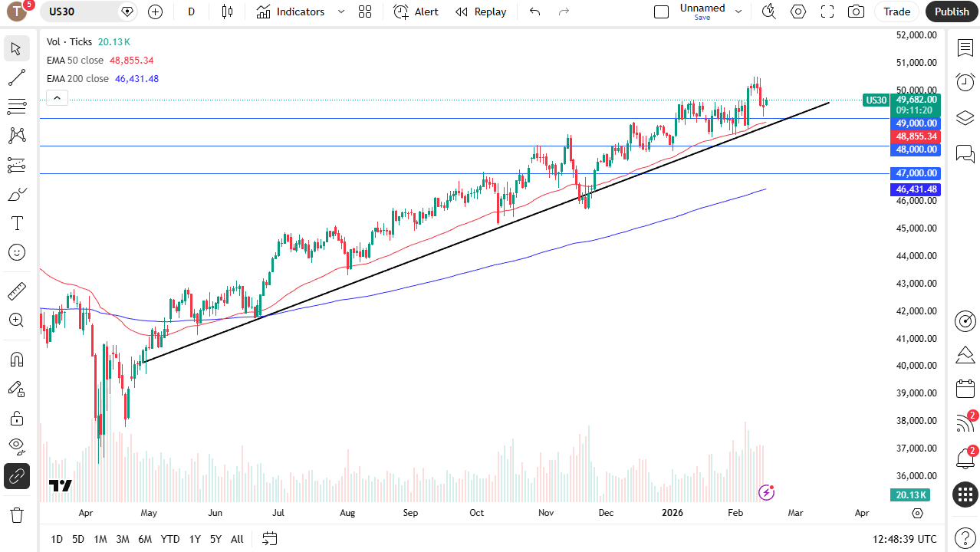The height and width of the screenshot is (552, 980).
Task: Activate the zoom in tool
Action: click(x=17, y=320)
